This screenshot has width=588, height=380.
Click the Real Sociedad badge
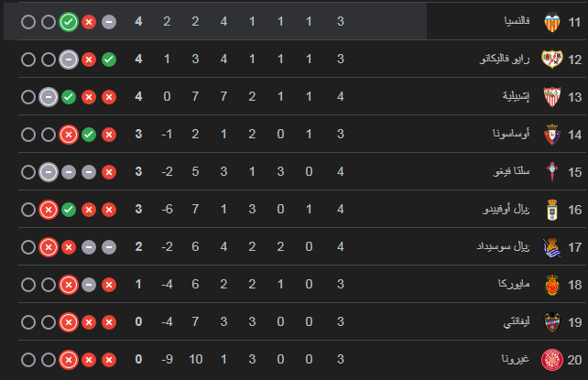click(x=552, y=247)
